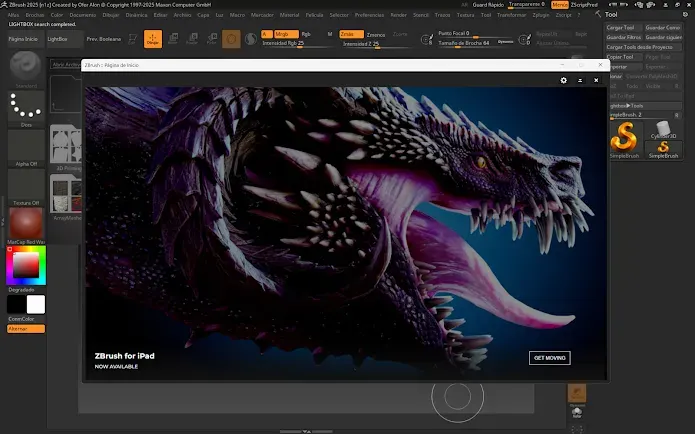
Task: Click the half-shaded sphere icon in toolbar
Action: click(x=251, y=39)
